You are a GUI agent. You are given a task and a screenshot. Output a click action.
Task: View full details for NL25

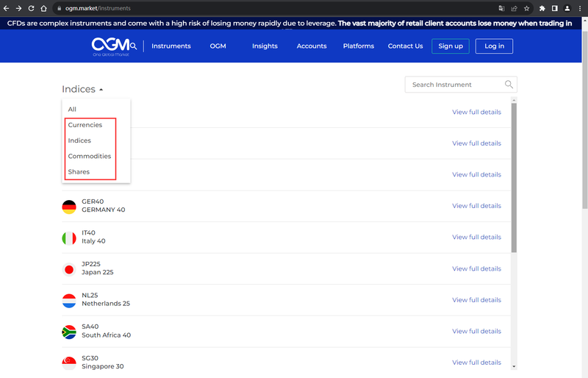[x=476, y=299]
